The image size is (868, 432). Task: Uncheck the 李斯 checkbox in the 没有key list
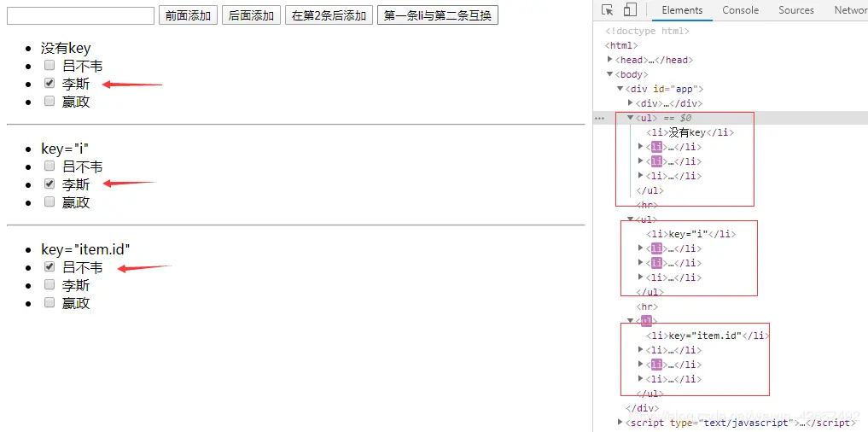[50, 83]
